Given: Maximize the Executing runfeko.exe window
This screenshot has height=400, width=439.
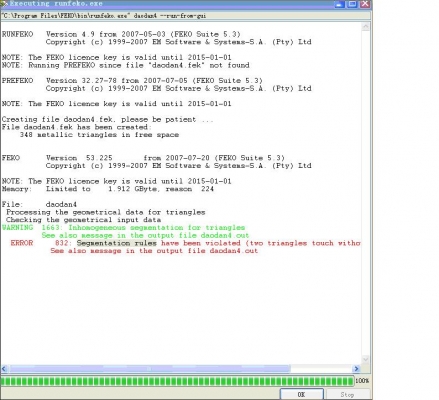Looking at the screenshot, I should [x=352, y=4].
